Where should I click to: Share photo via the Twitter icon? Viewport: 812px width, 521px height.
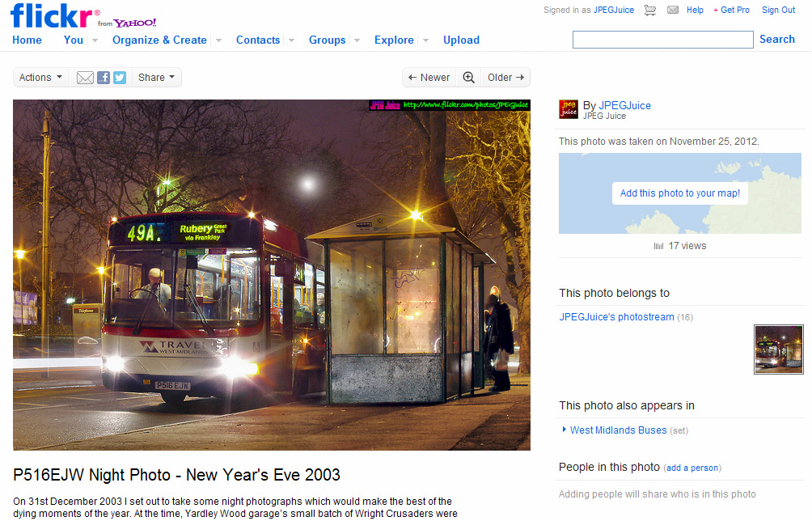coord(119,77)
